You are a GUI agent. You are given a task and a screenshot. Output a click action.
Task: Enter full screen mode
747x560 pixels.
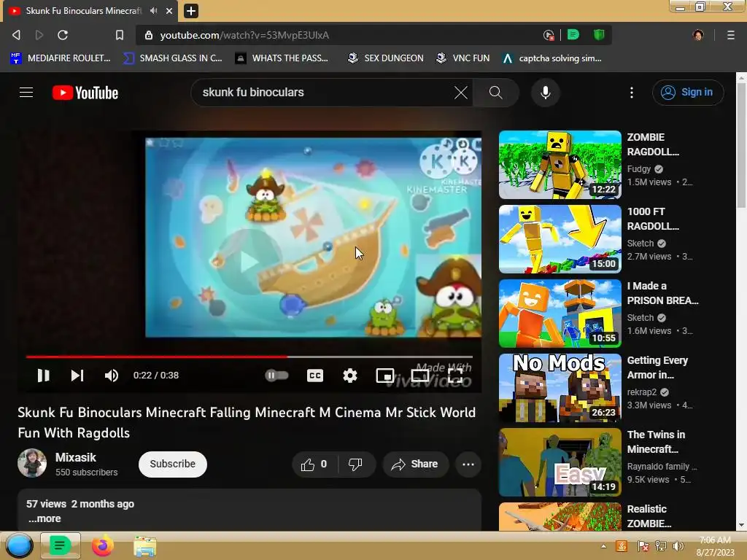pyautogui.click(x=455, y=376)
